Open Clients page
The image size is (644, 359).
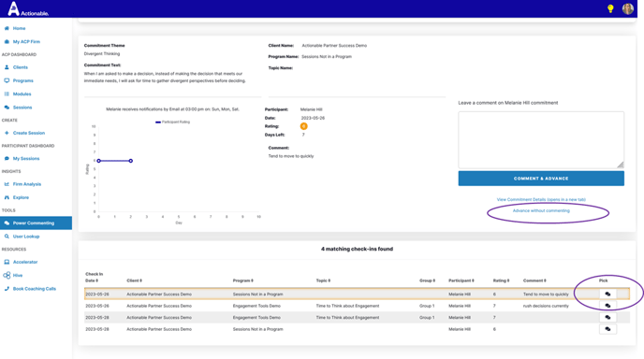click(21, 67)
